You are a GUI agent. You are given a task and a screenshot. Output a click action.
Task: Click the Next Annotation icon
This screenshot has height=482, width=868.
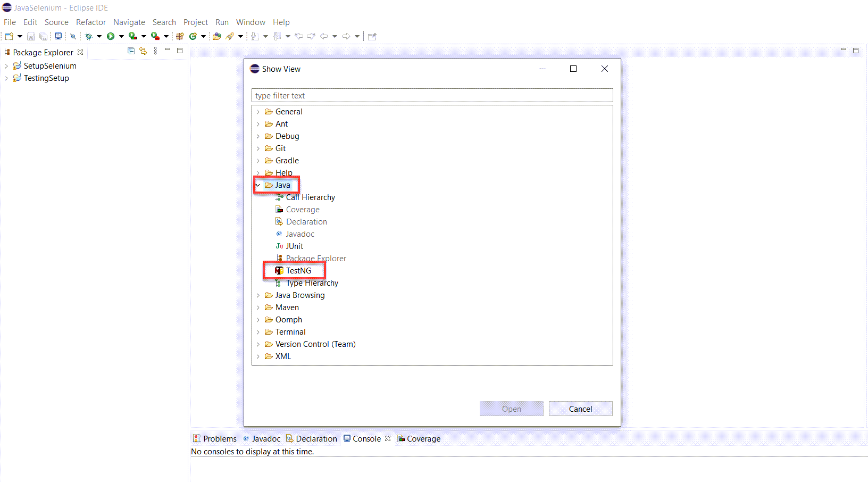(255, 36)
